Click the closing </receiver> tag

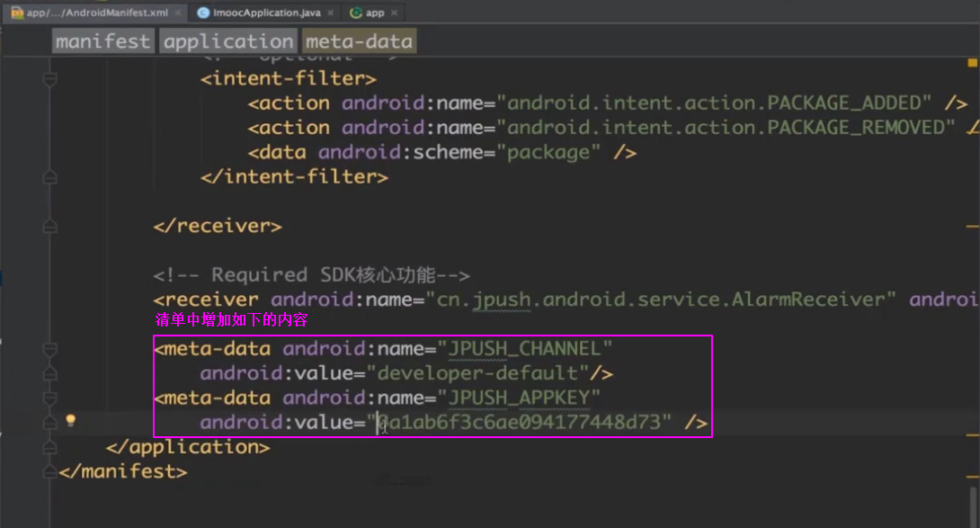point(218,226)
